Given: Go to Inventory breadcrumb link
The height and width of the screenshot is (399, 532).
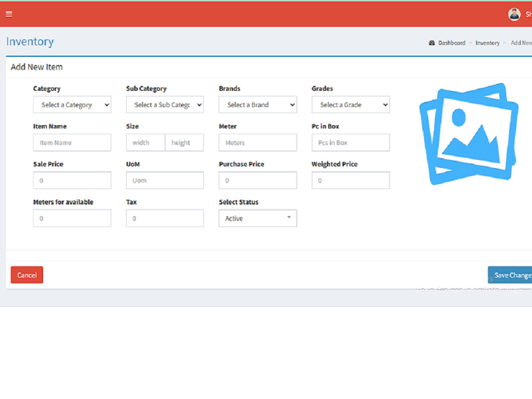Looking at the screenshot, I should pyautogui.click(x=487, y=43).
